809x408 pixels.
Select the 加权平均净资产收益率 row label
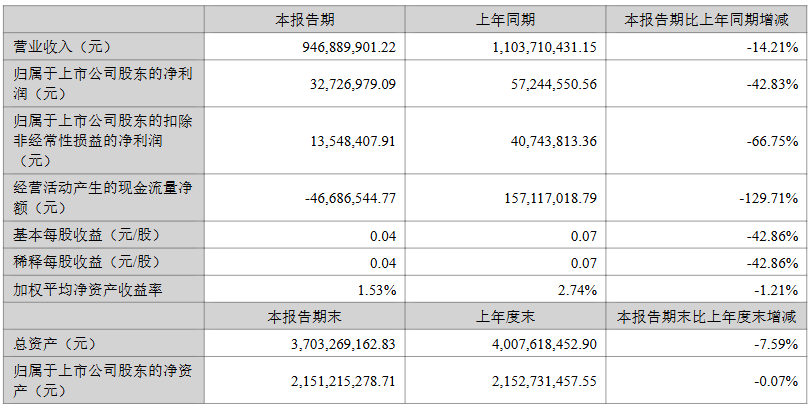tap(88, 290)
